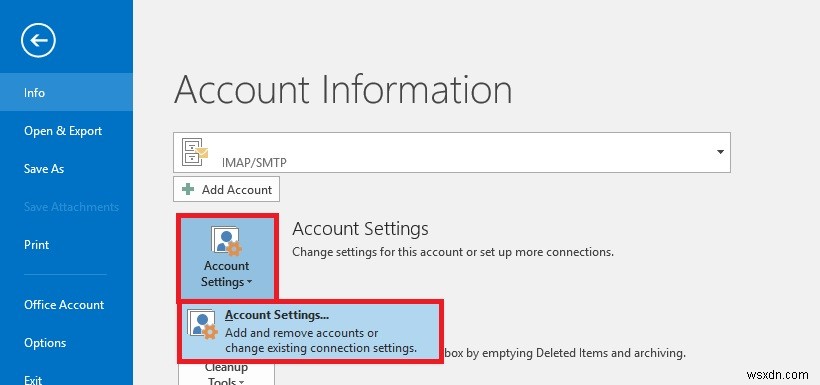Open the Info tab
Viewport: 820px width, 385px height.
[x=66, y=93]
